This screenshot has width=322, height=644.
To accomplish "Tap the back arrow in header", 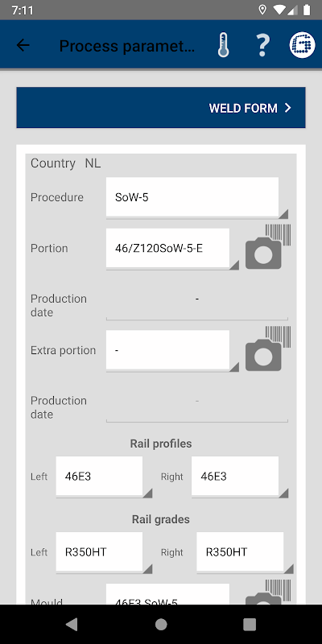I will tap(23, 45).
